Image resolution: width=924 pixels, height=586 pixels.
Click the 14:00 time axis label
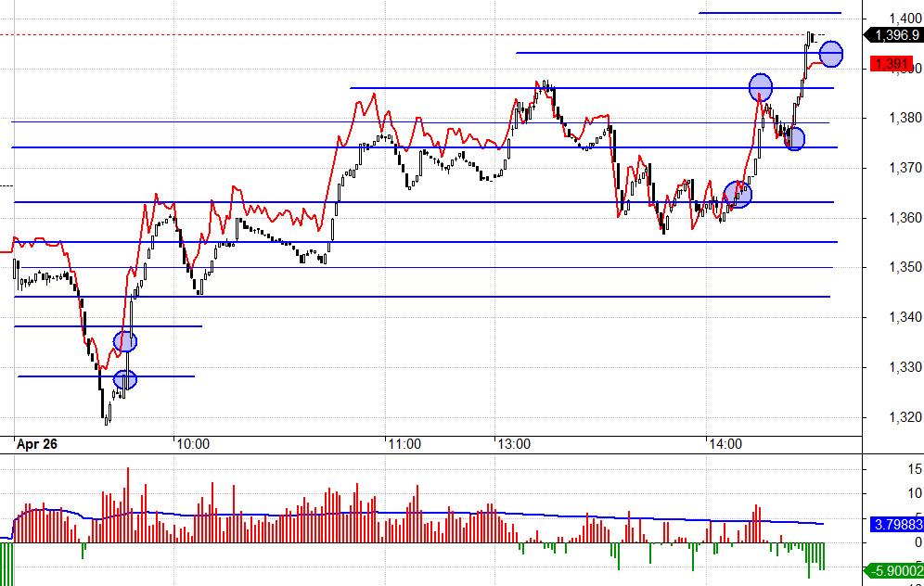point(725,444)
